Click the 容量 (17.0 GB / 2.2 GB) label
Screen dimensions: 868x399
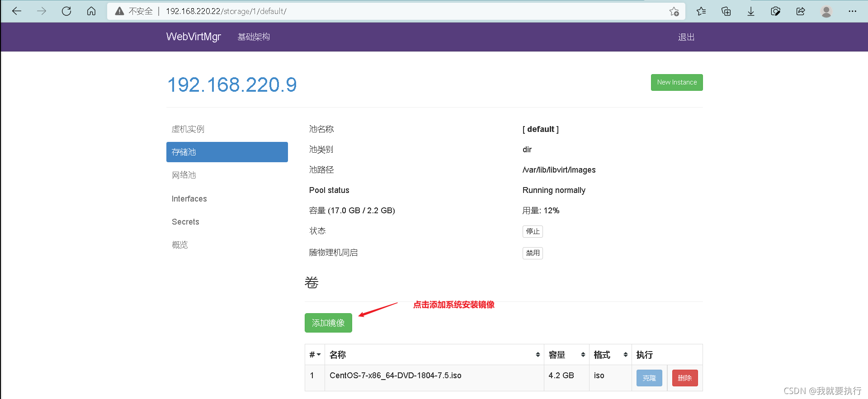tap(352, 211)
